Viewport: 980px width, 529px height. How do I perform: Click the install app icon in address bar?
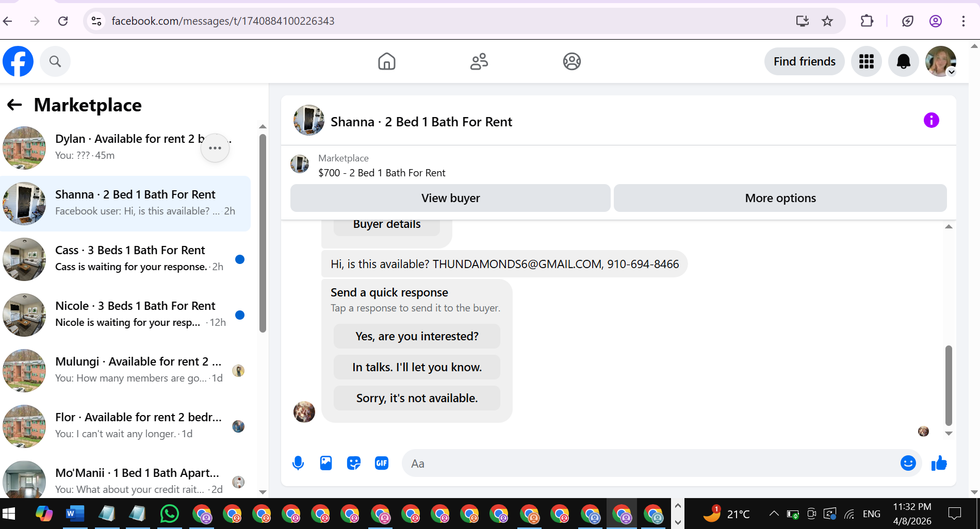[802, 21]
